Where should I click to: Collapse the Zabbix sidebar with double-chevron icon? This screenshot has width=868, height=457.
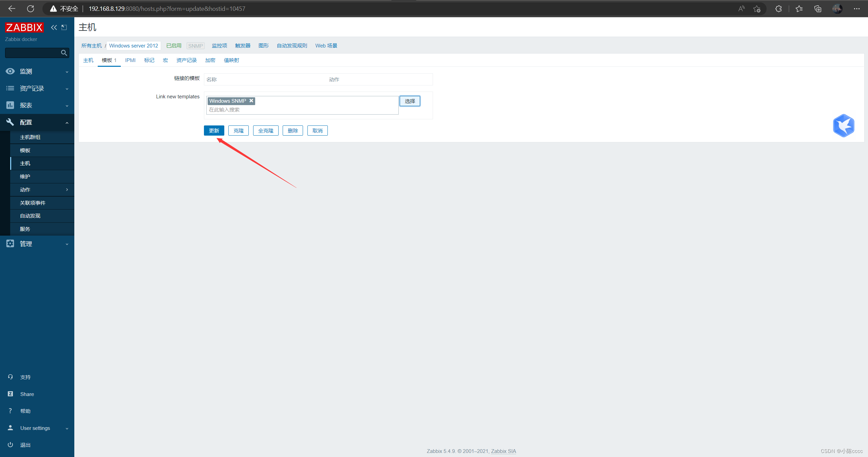pos(54,27)
